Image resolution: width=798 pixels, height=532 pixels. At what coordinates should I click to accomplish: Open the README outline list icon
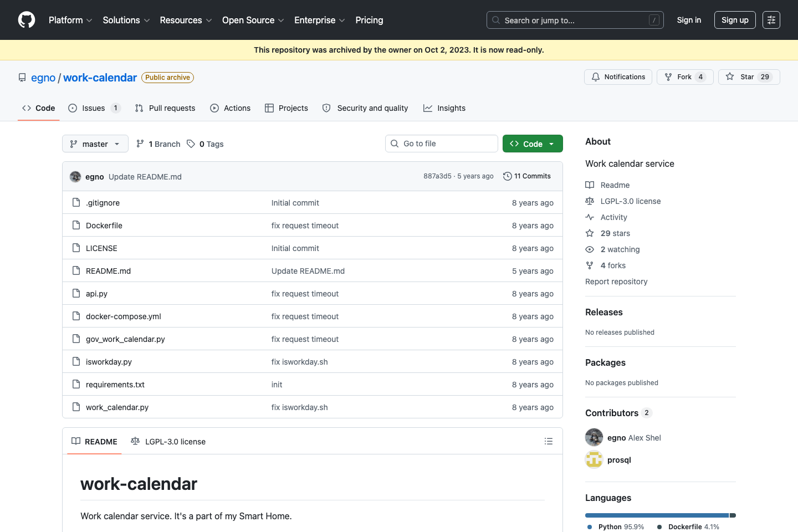click(x=549, y=441)
